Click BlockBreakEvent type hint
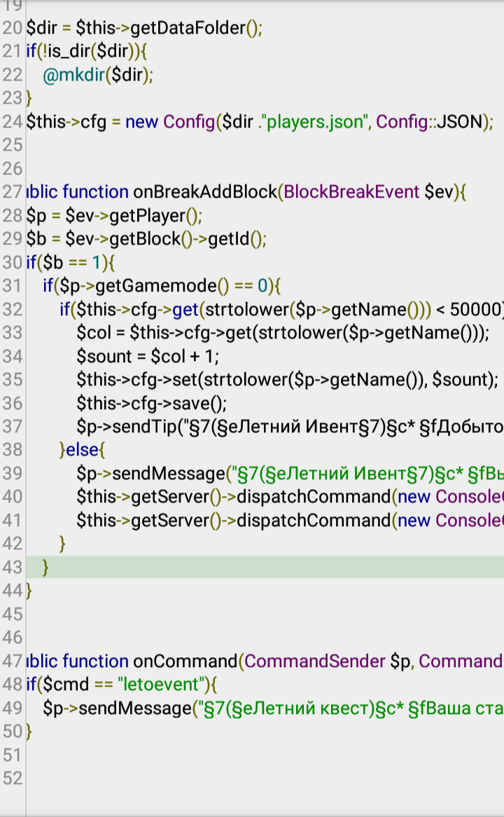This screenshot has width=504, height=817. click(351, 192)
